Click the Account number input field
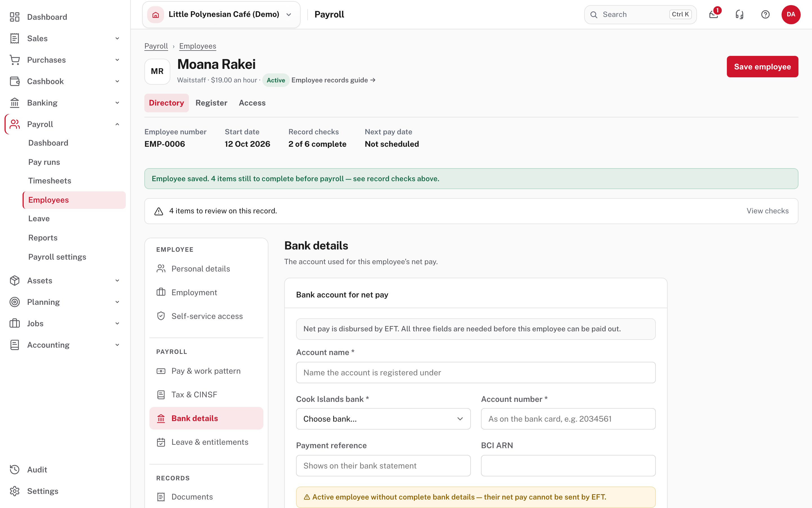The image size is (812, 508). (x=568, y=419)
